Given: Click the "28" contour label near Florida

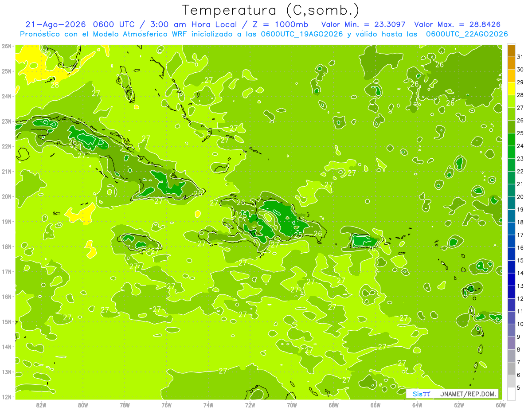Looking at the screenshot, I should [x=55, y=84].
